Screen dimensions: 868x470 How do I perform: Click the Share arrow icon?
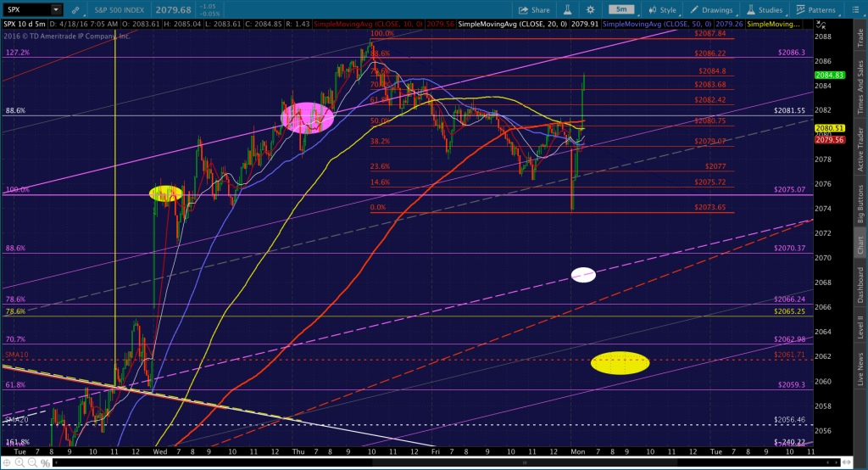coord(523,10)
